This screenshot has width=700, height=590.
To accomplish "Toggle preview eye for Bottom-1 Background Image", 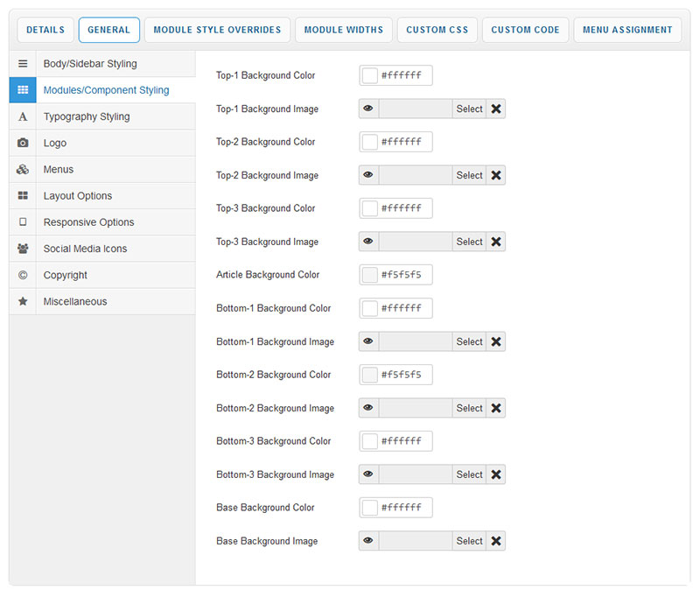I will (368, 341).
